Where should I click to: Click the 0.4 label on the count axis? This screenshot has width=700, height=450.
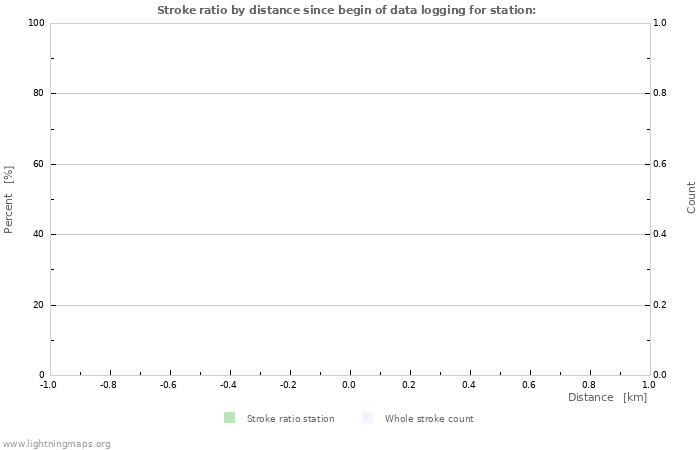point(661,235)
